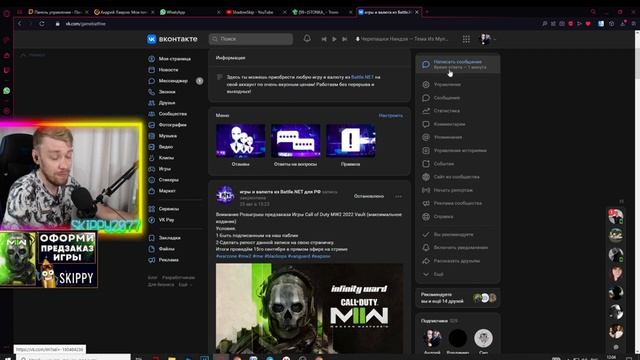Viewport: 640px width, 360px height.
Task: Click the VK Pay icon in the sidebar
Action: pos(151,220)
